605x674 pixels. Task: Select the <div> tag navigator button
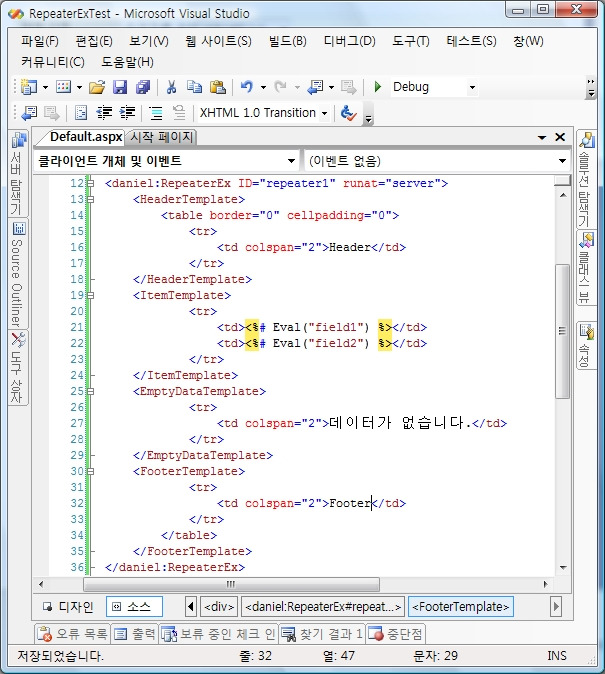tap(219, 607)
